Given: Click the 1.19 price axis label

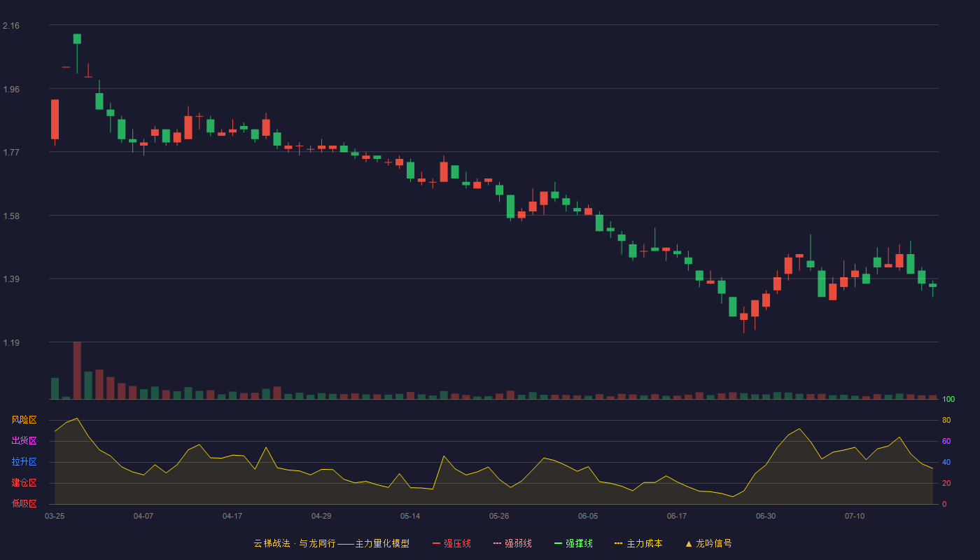Looking at the screenshot, I should (11, 343).
